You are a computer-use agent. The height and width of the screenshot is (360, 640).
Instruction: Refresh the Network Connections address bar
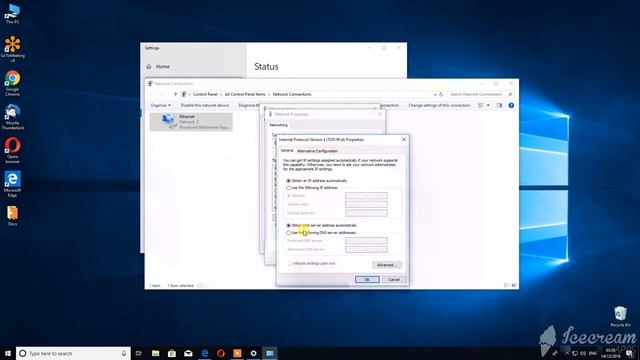[441, 94]
